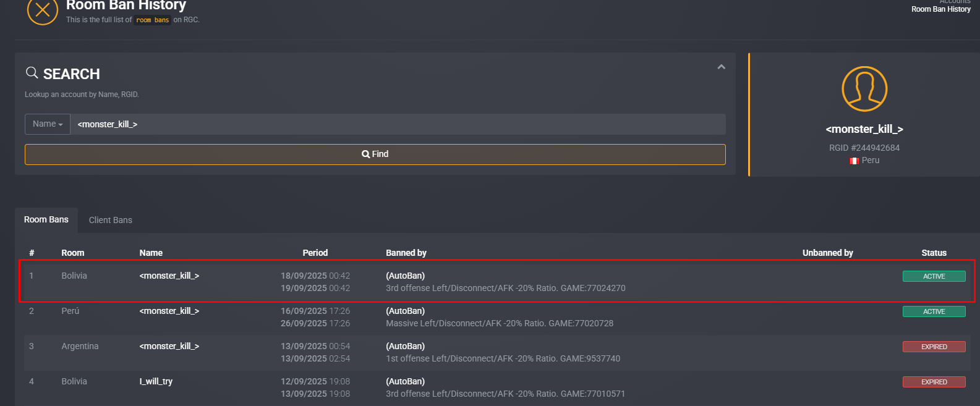Click the user avatar icon
The height and width of the screenshot is (406, 980).
864,89
